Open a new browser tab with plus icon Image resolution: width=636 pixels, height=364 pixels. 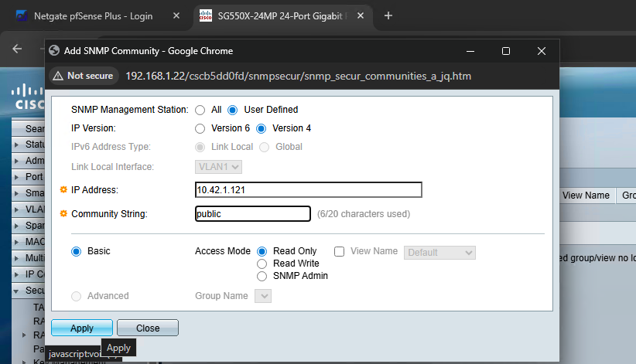388,15
